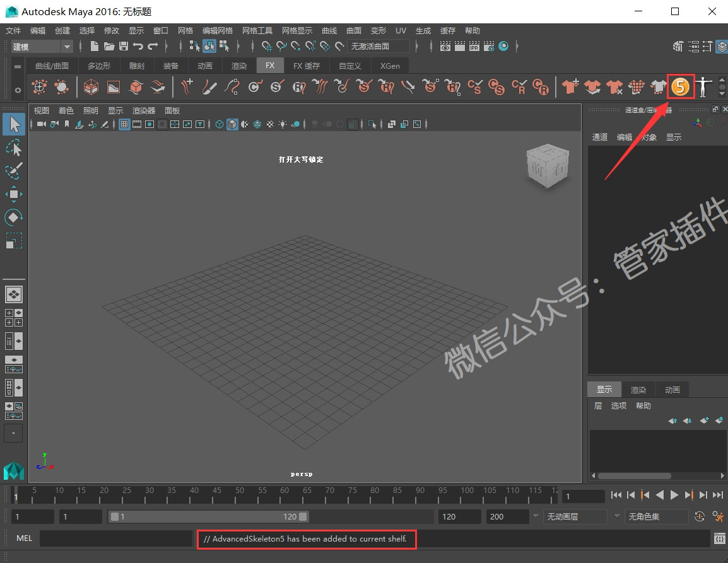The width and height of the screenshot is (728, 563).
Task: Launch the AdvancedSkeleton5 shelf icon
Action: 680,87
